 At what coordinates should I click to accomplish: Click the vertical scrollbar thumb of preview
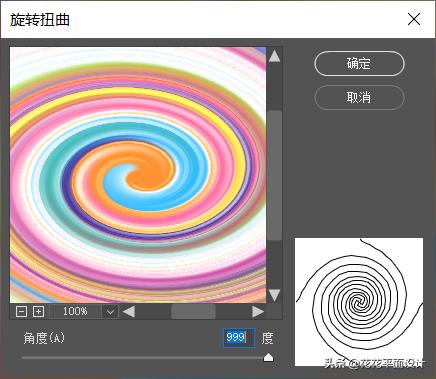pyautogui.click(x=274, y=175)
